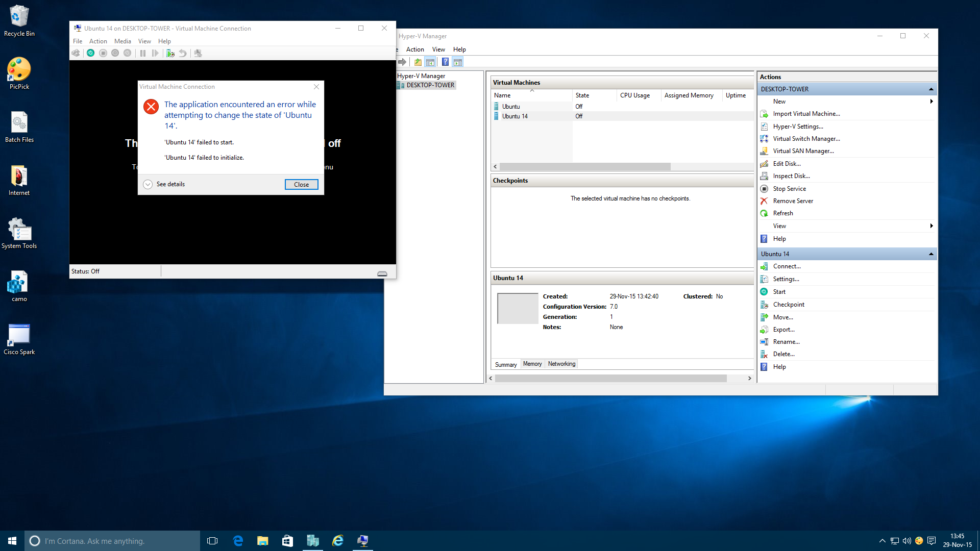Screen dimensions: 980x551
Task: Click the up-one-level folder icon
Action: [418, 62]
